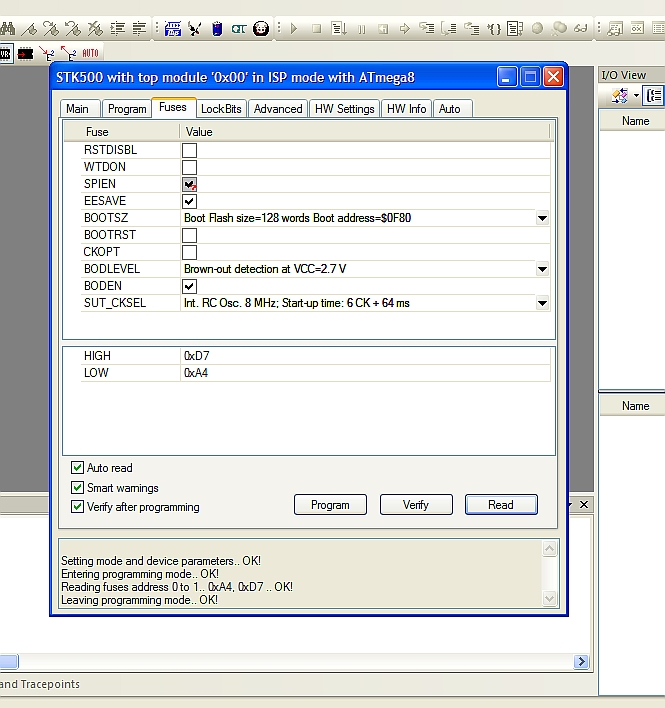This screenshot has width=665, height=708.
Task: Select the HIGH fuse value 0xD7
Action: (x=196, y=356)
